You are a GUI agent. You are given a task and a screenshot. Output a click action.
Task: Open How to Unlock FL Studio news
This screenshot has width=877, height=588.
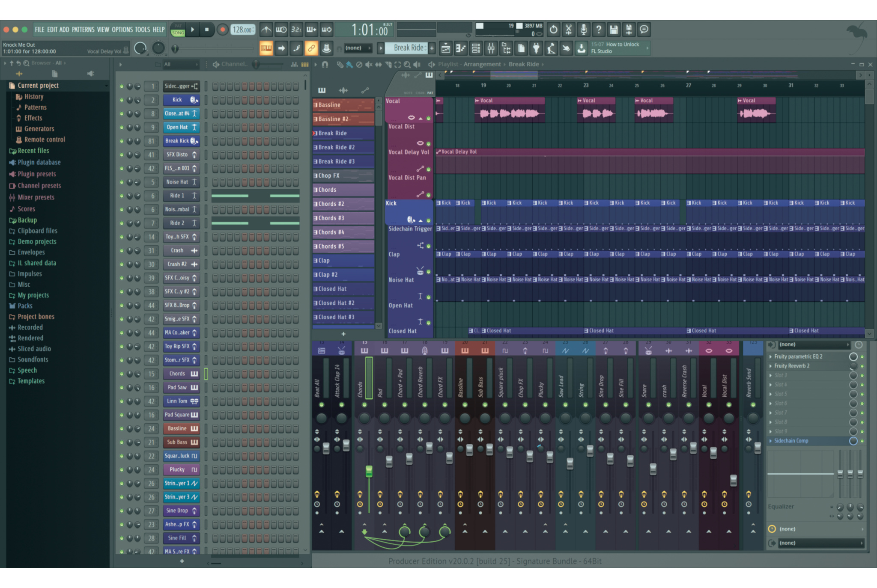click(x=618, y=48)
